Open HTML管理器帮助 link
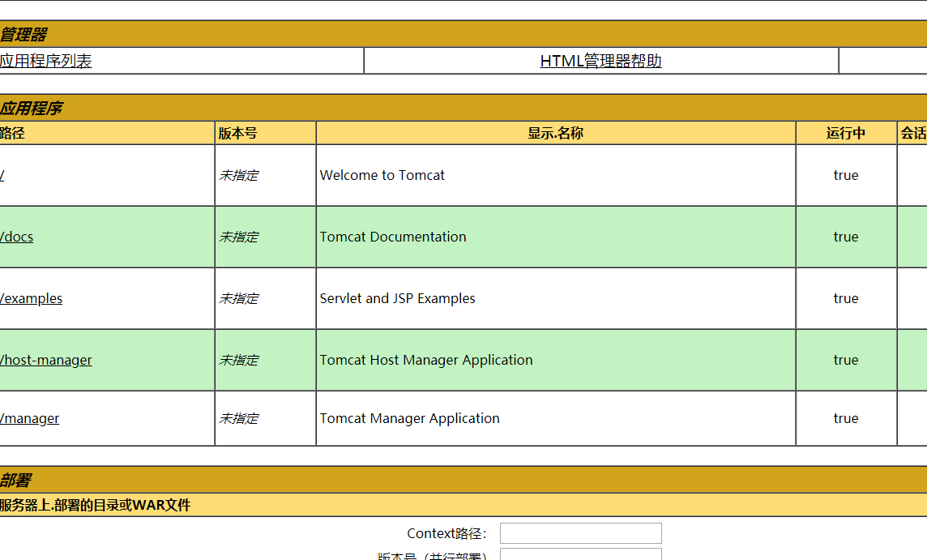The width and height of the screenshot is (927, 560). (600, 61)
